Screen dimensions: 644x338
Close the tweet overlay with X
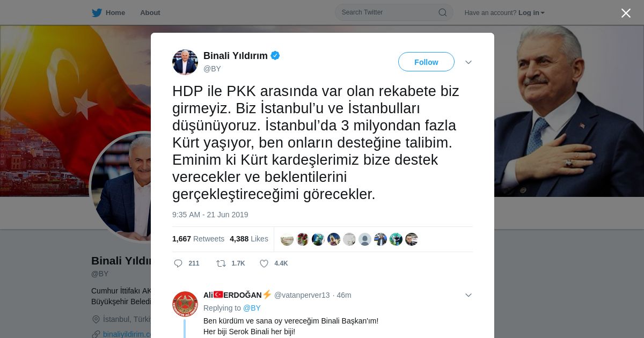[x=626, y=13]
